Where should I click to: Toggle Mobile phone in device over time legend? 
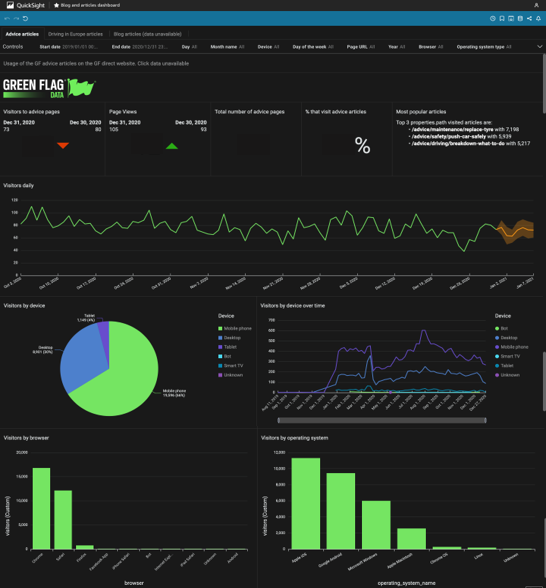tap(512, 347)
